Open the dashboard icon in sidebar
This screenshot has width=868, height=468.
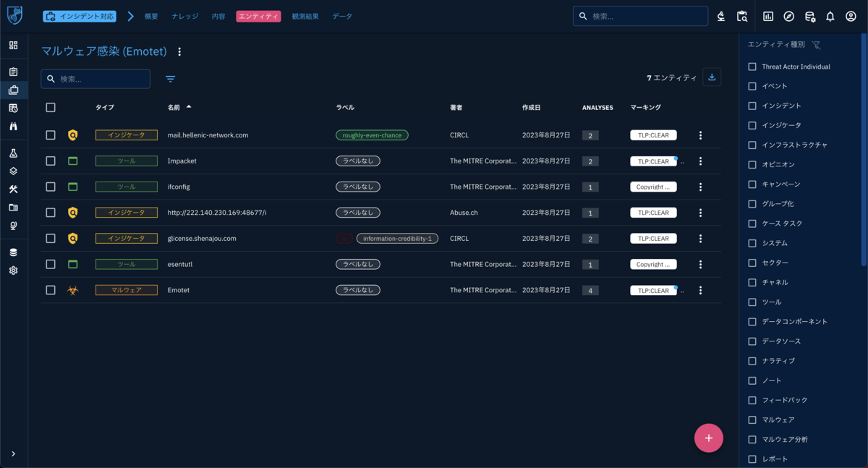coord(13,46)
